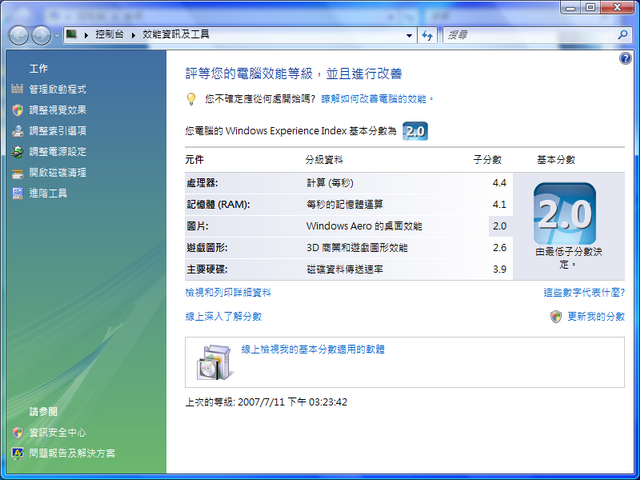Click the disk icon beside 開啟磁碟清理

click(18, 173)
